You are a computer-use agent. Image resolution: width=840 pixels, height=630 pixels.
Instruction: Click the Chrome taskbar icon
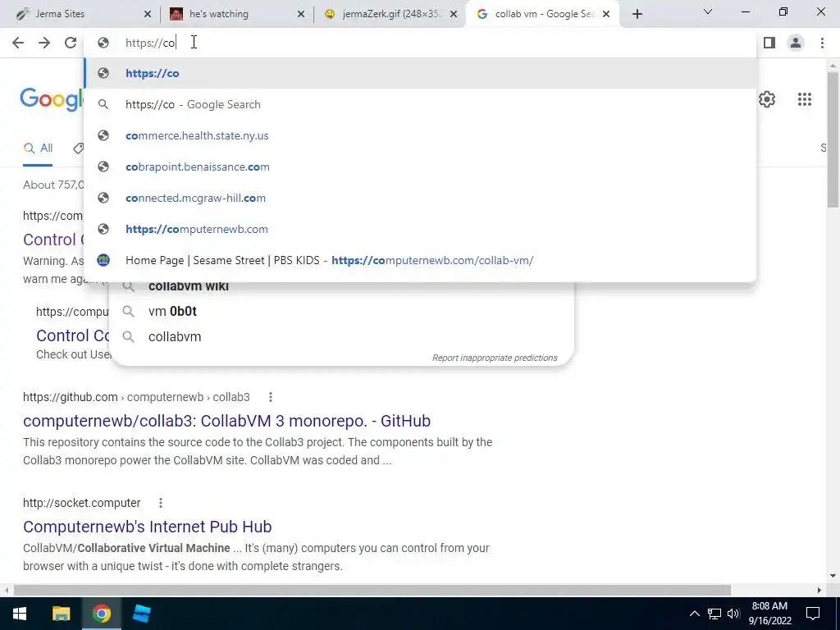point(101,614)
